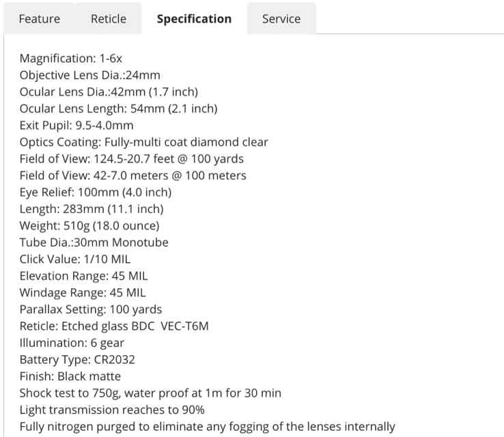Open the Reticle tab
The height and width of the screenshot is (437, 504).
click(109, 18)
